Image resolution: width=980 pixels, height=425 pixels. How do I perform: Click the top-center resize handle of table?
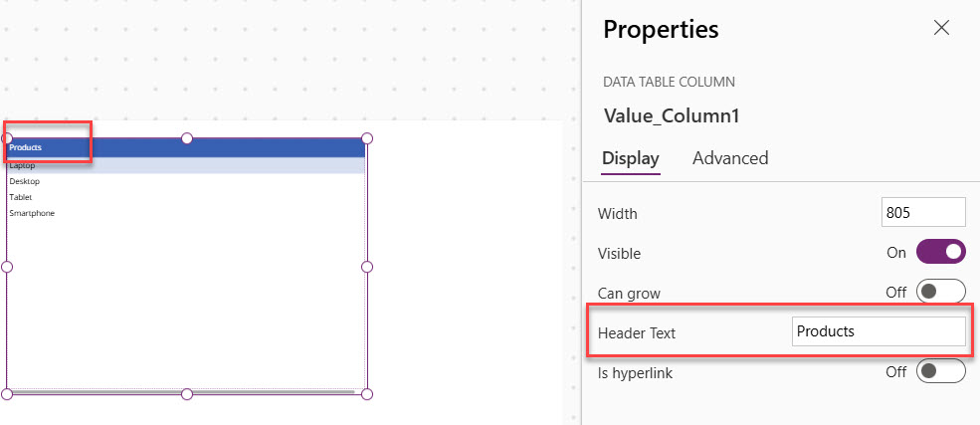coord(187,138)
